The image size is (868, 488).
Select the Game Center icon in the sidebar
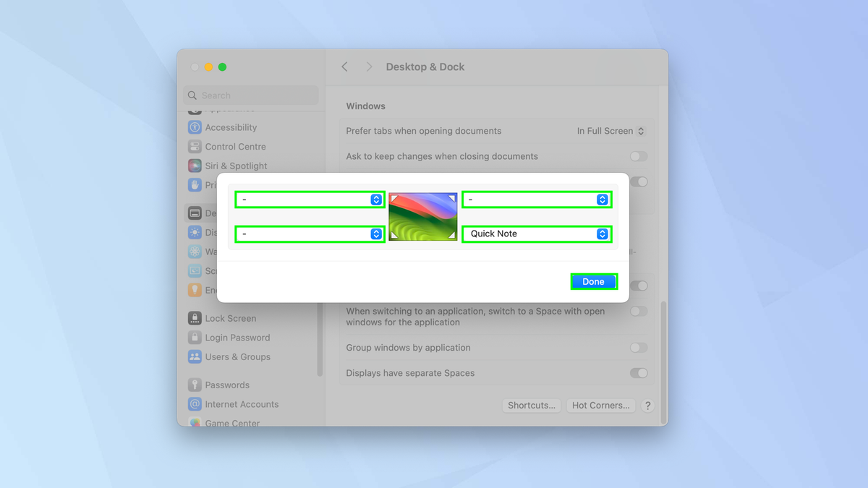(x=195, y=422)
